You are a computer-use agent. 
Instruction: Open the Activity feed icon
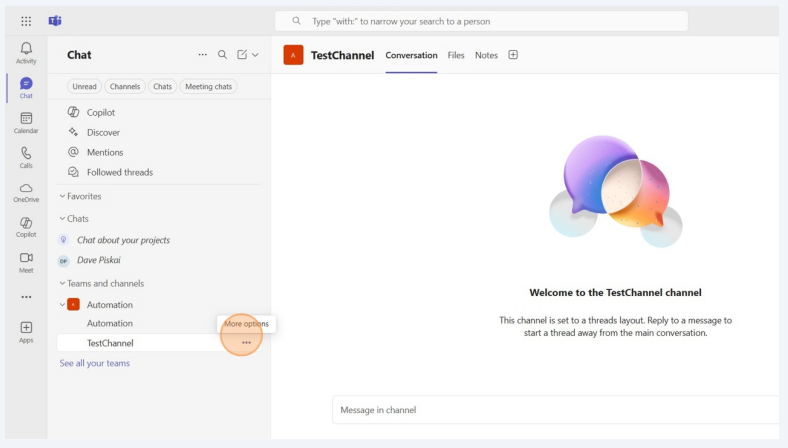tap(26, 52)
